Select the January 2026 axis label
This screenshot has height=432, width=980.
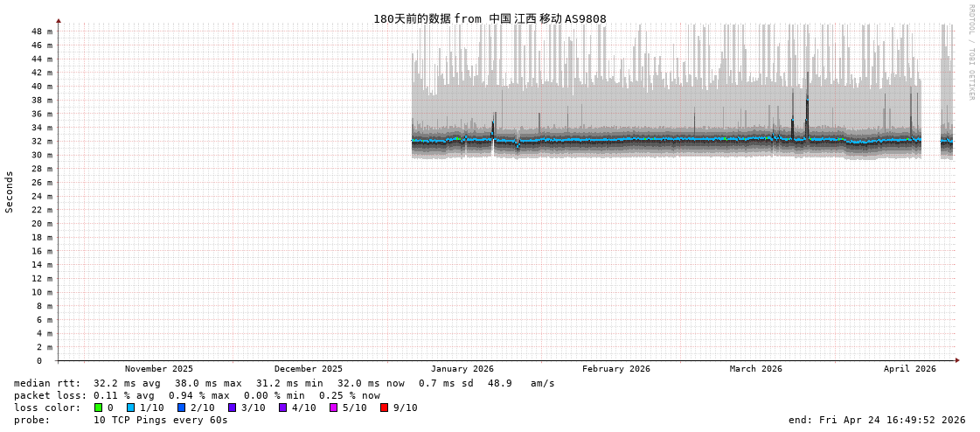pyautogui.click(x=462, y=369)
